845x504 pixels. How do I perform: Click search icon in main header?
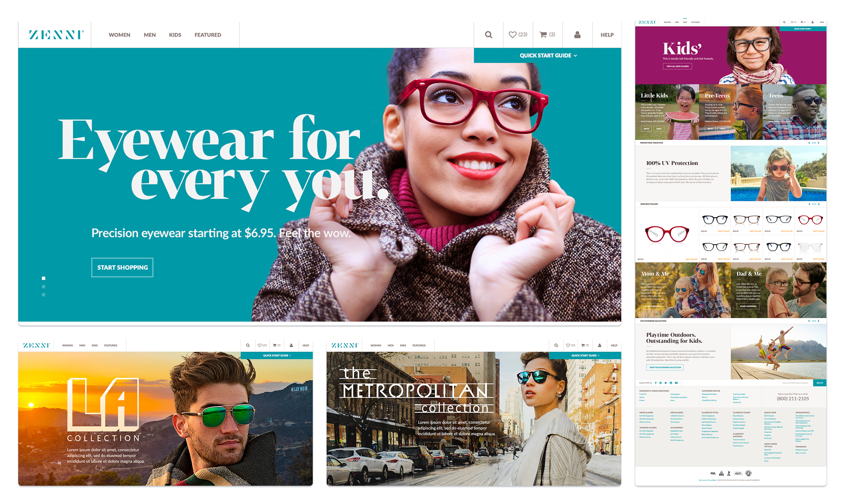[488, 35]
